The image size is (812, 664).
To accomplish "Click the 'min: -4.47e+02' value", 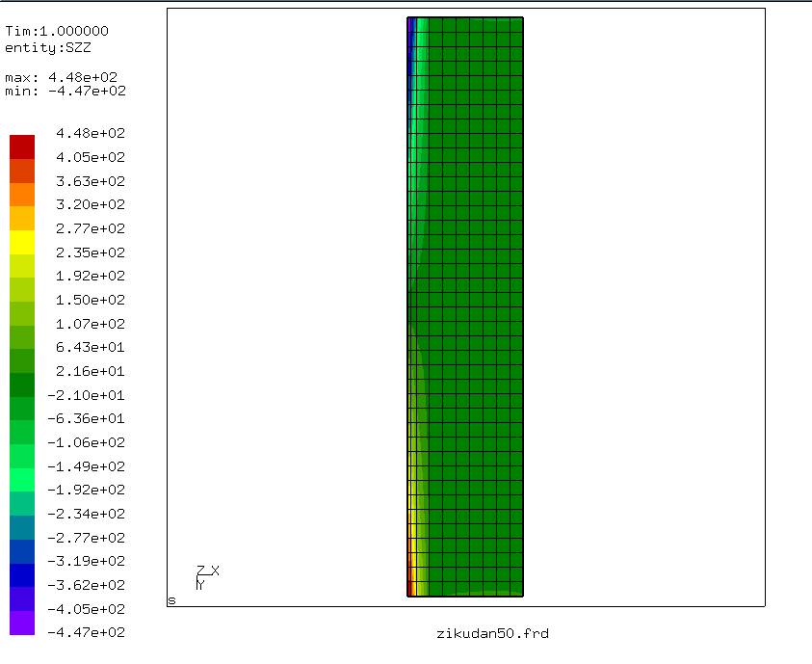I will (65, 91).
